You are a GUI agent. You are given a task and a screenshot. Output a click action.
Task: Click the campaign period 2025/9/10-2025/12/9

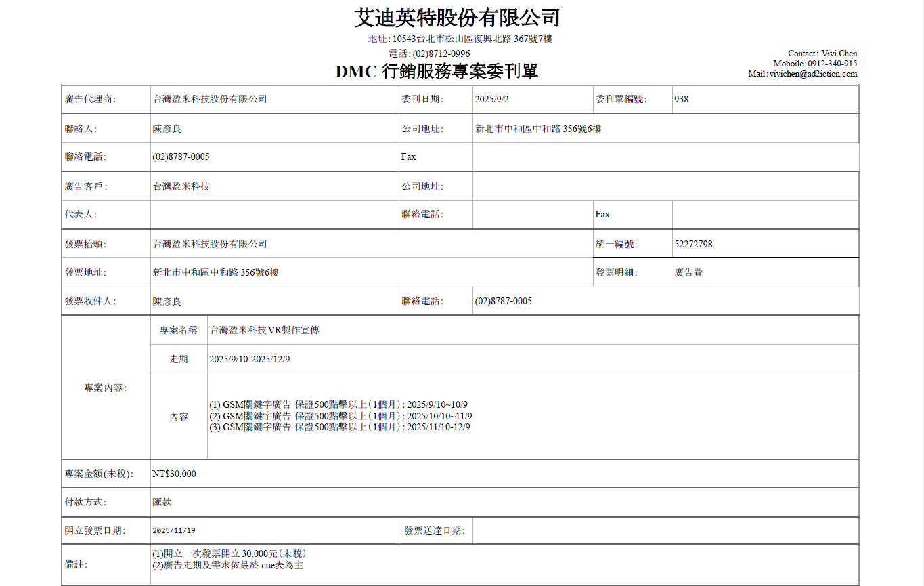(250, 359)
